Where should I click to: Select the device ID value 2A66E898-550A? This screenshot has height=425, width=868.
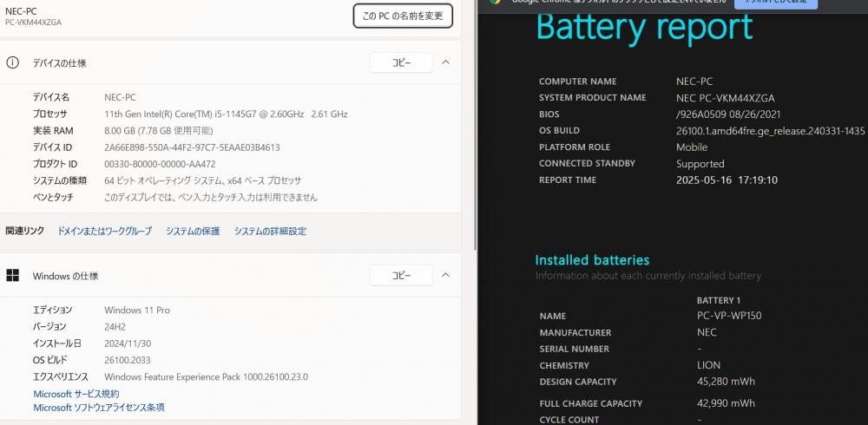pyautogui.click(x=192, y=147)
